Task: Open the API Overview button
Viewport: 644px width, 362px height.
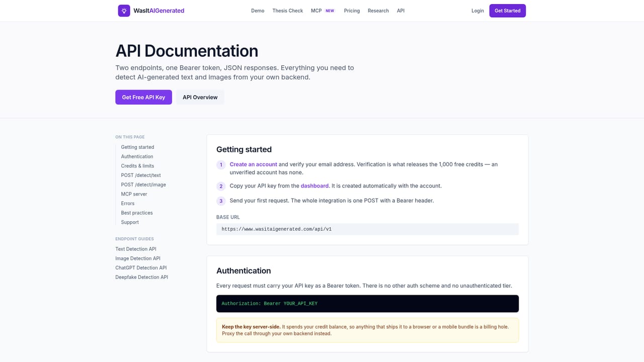Action: click(x=200, y=97)
